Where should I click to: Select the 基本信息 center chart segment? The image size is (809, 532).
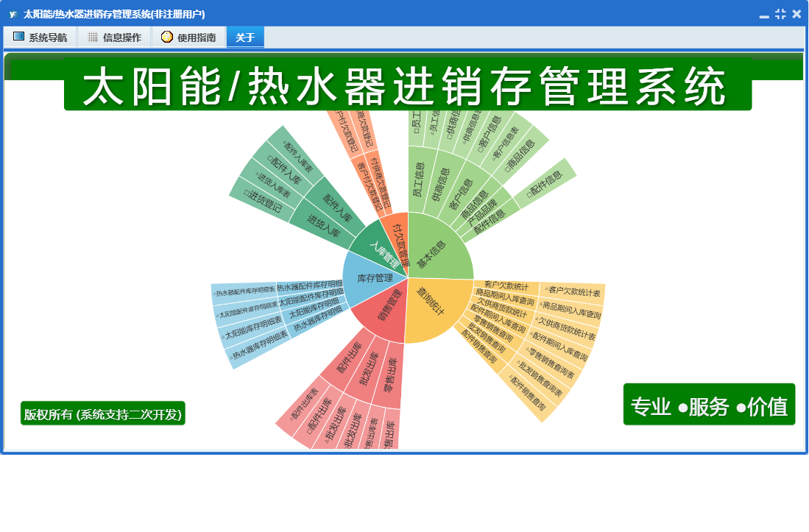pyautogui.click(x=434, y=252)
